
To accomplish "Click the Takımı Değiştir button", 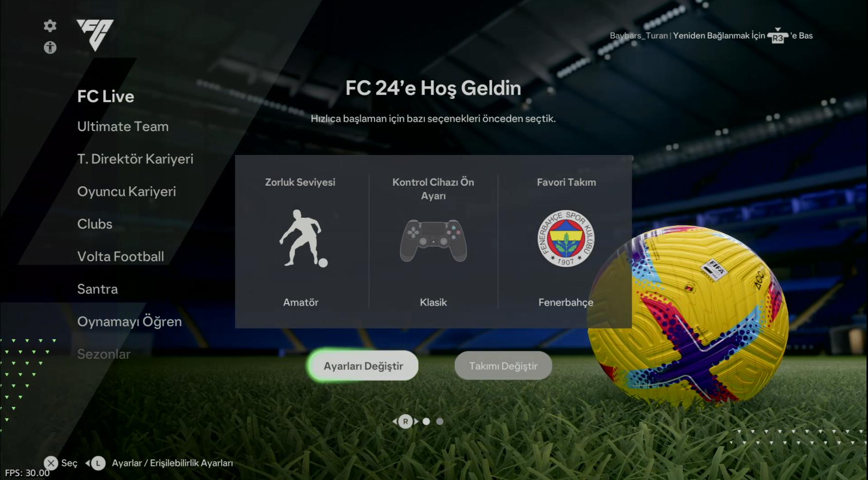I will click(x=503, y=366).
